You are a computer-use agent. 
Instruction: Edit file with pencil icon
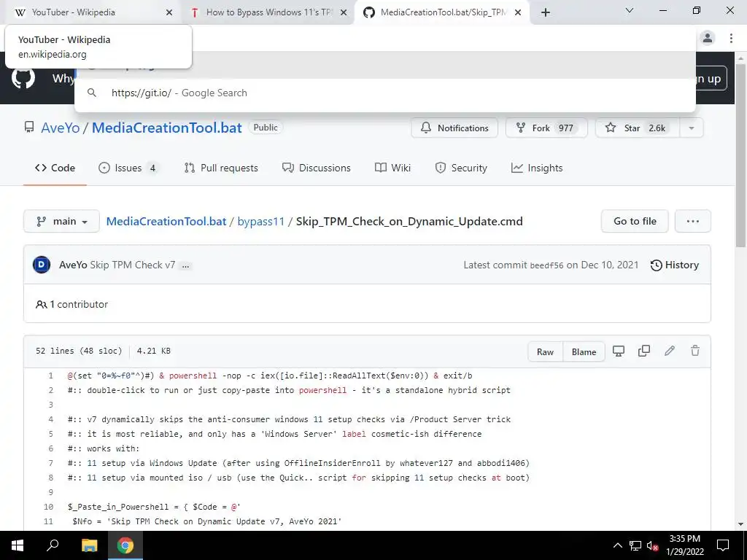point(670,351)
